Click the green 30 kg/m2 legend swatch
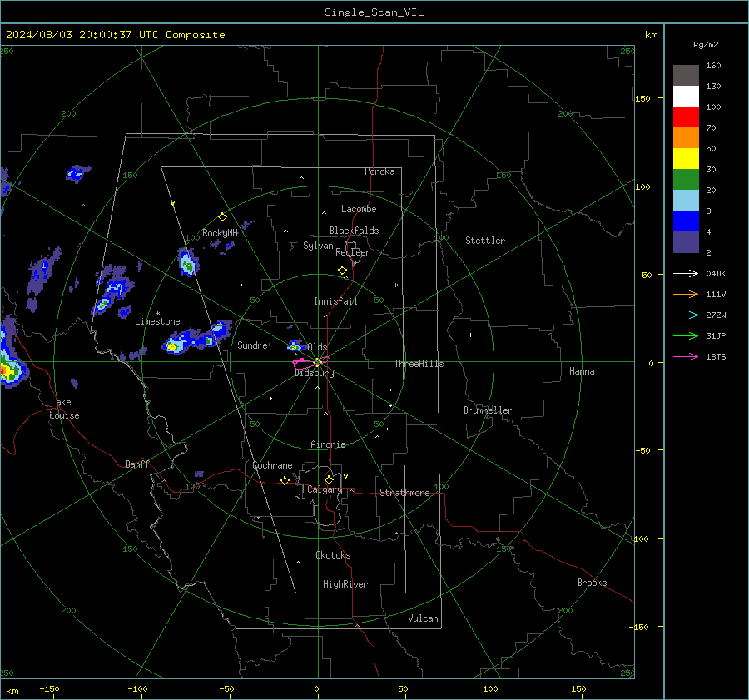Image resolution: width=749 pixels, height=700 pixels. [x=686, y=179]
